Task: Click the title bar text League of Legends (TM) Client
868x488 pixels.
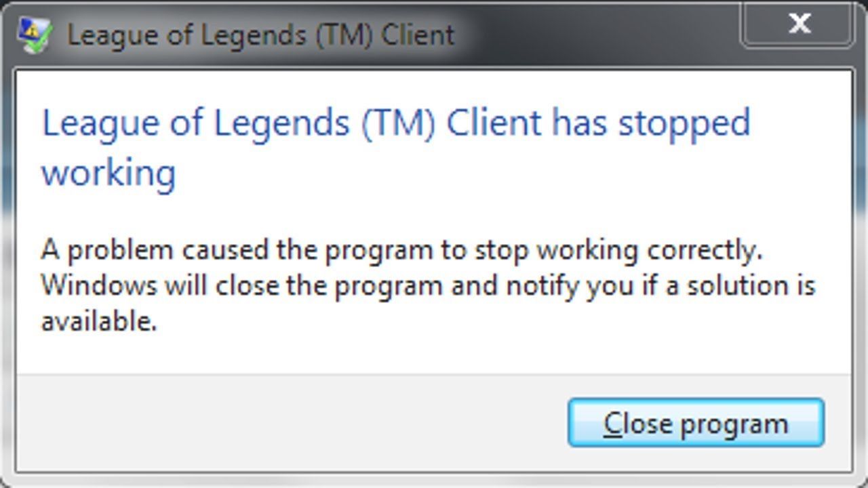Action: (261, 35)
